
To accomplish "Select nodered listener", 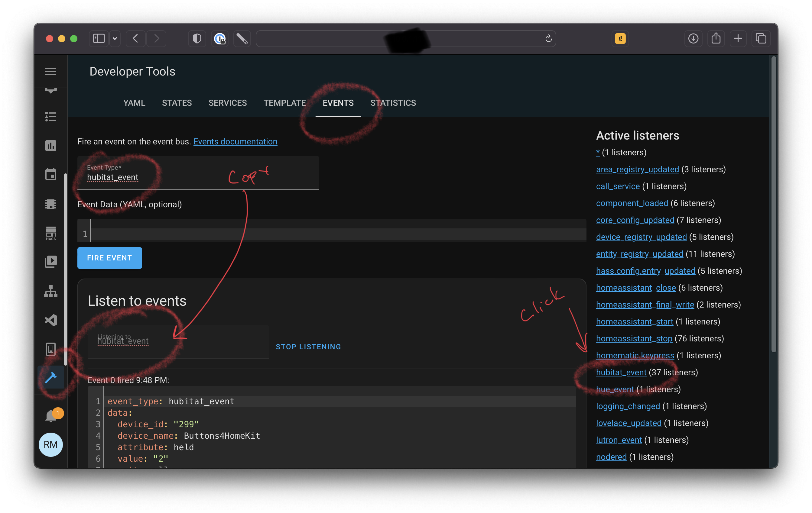I will (x=611, y=457).
